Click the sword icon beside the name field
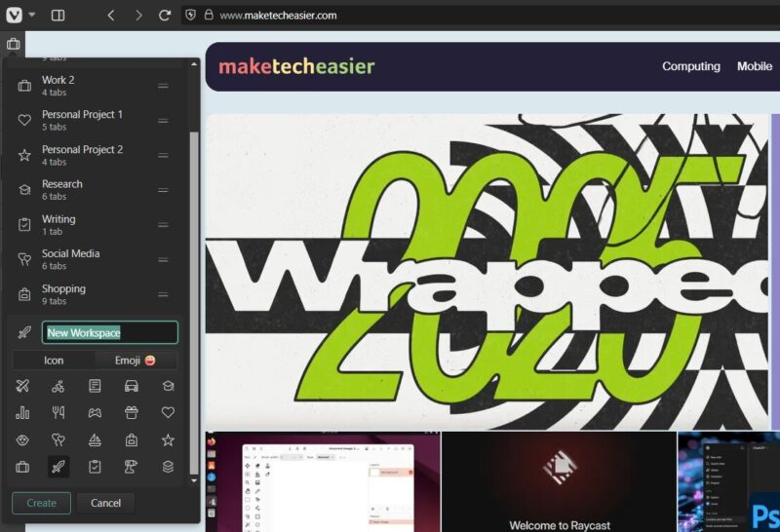Viewport: 780px width, 532px height. click(x=24, y=332)
